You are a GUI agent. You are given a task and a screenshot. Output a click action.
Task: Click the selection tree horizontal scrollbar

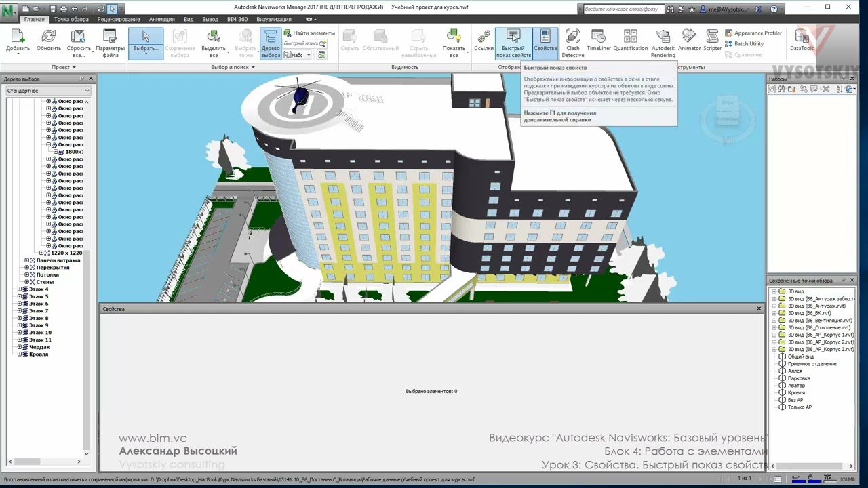point(46,462)
